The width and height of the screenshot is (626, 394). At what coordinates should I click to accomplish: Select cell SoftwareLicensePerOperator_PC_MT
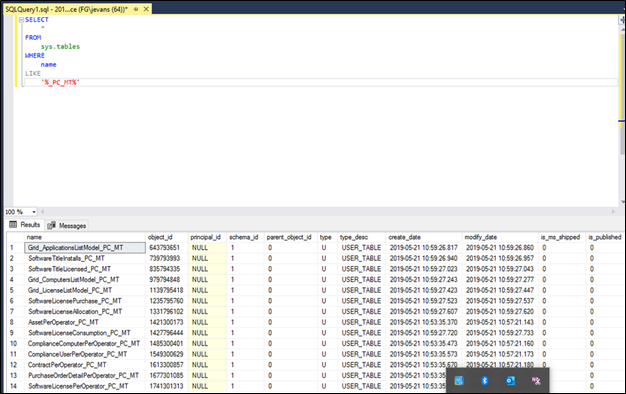coord(85,386)
